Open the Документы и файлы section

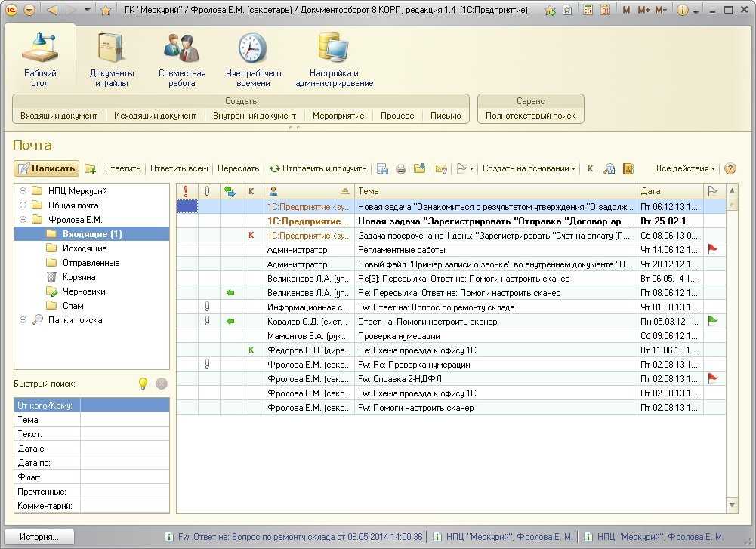click(112, 60)
